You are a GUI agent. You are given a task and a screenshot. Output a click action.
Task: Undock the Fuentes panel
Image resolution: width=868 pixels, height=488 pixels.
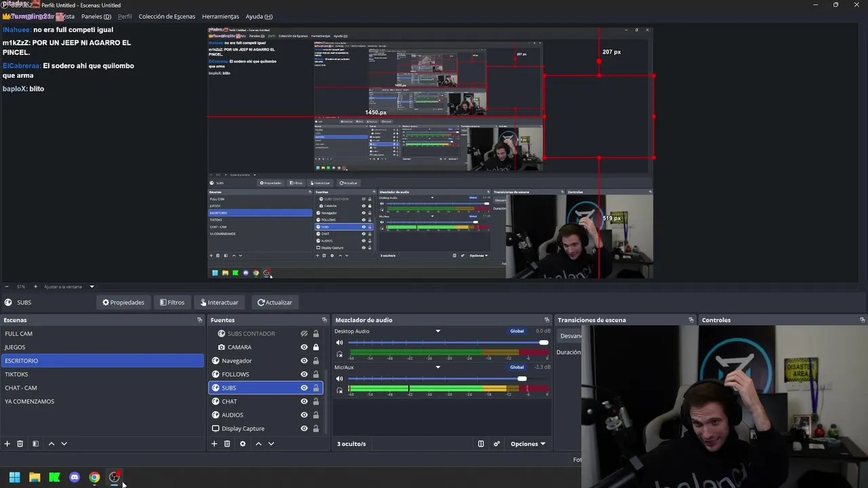pyautogui.click(x=324, y=320)
